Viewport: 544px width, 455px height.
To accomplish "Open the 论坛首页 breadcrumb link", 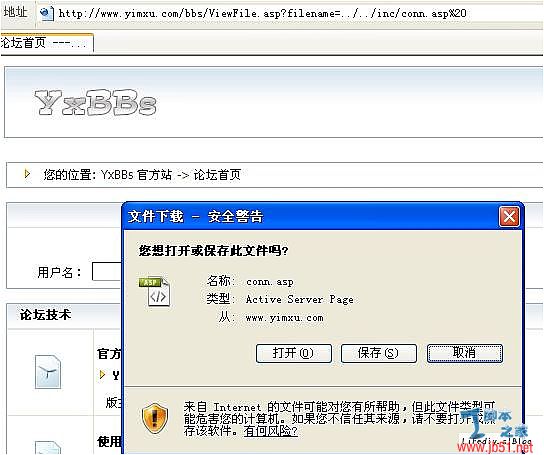I will 217,174.
